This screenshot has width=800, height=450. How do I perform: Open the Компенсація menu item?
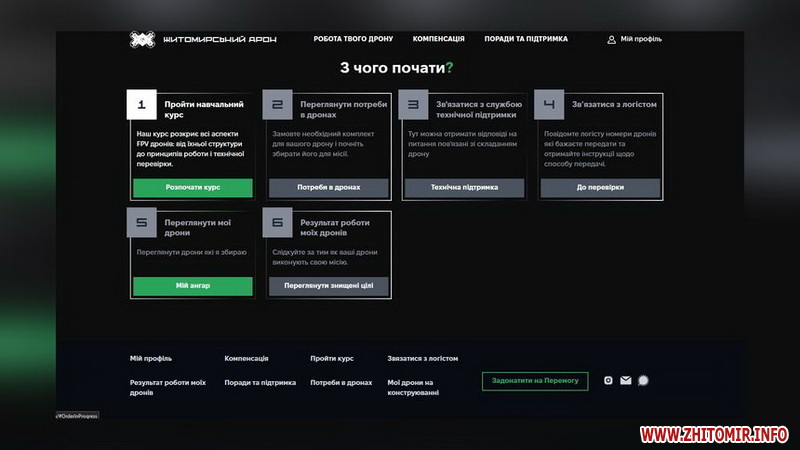pos(438,39)
